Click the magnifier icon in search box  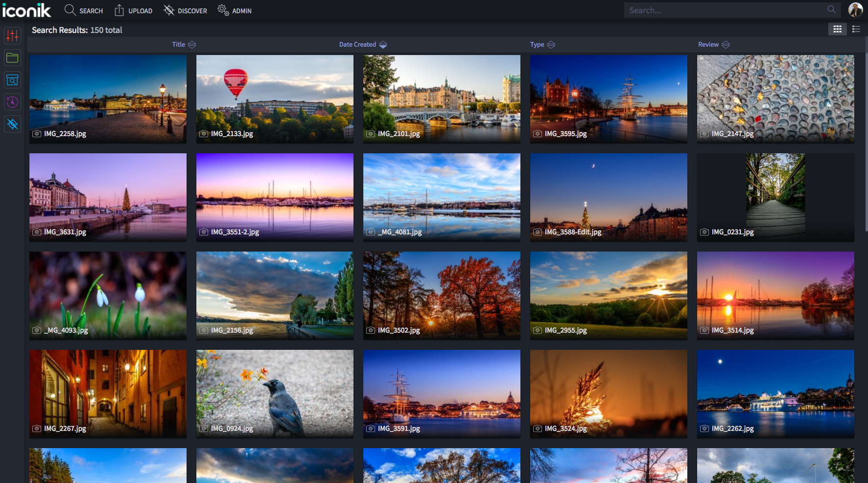point(831,10)
